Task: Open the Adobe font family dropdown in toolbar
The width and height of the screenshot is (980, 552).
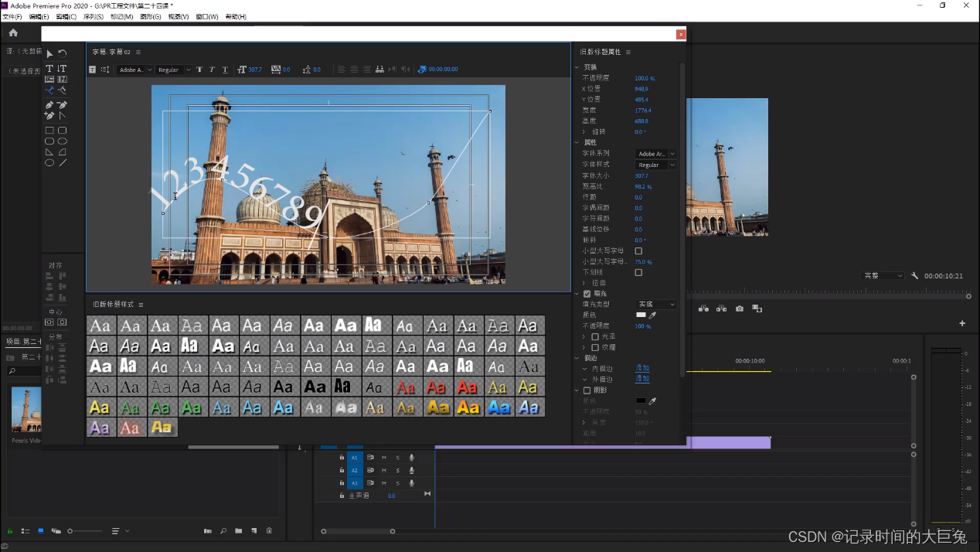Action: click(134, 70)
